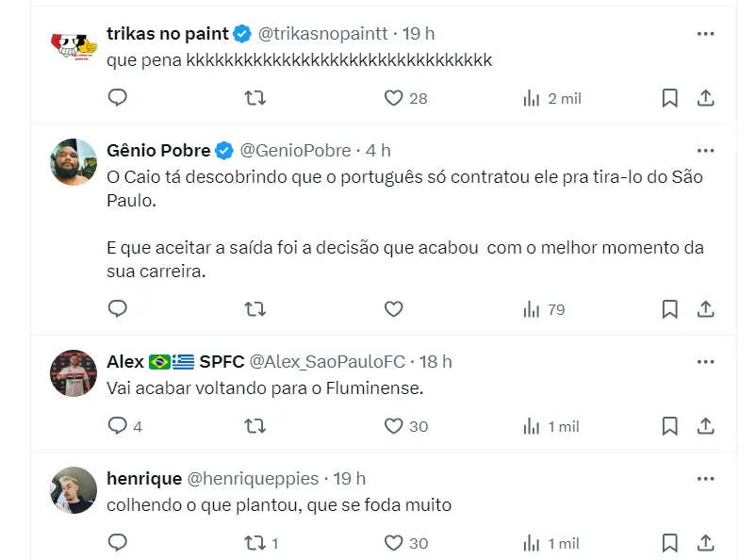Retweet the Gênio Pobre post
This screenshot has width=756, height=560.
(255, 309)
